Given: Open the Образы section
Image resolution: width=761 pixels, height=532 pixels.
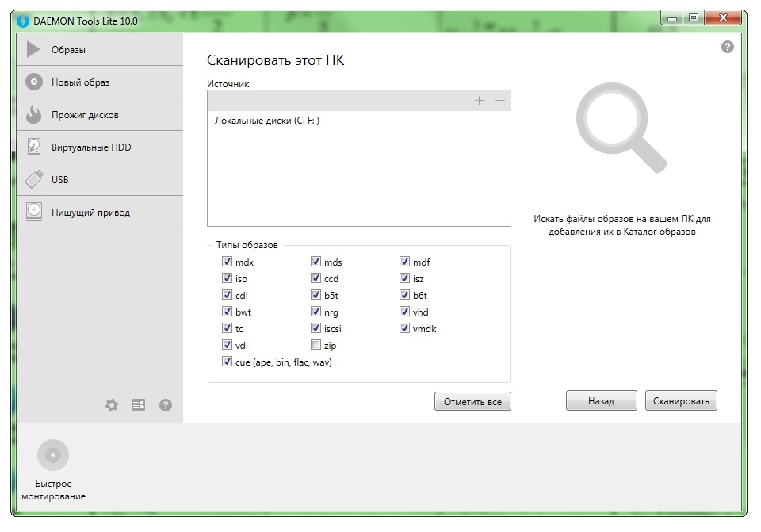Looking at the screenshot, I should 68,50.
